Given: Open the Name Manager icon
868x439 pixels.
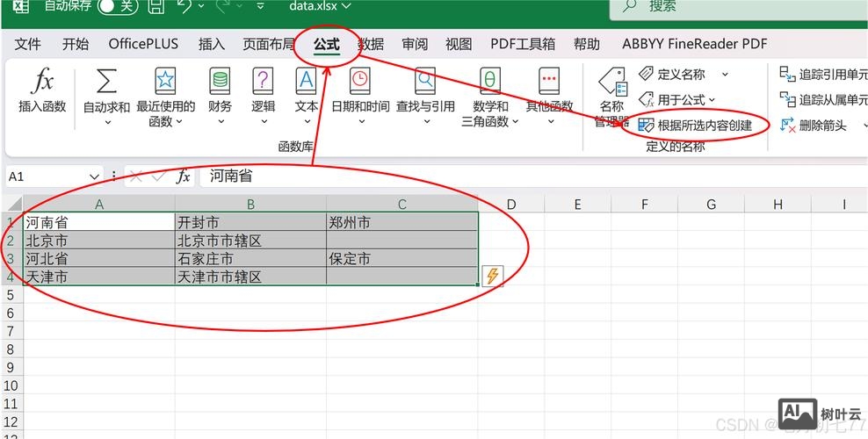Looking at the screenshot, I should click(612, 82).
